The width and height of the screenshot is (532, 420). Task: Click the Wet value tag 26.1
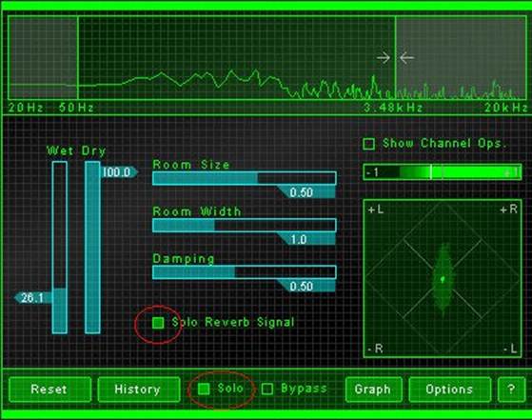[x=33, y=298]
